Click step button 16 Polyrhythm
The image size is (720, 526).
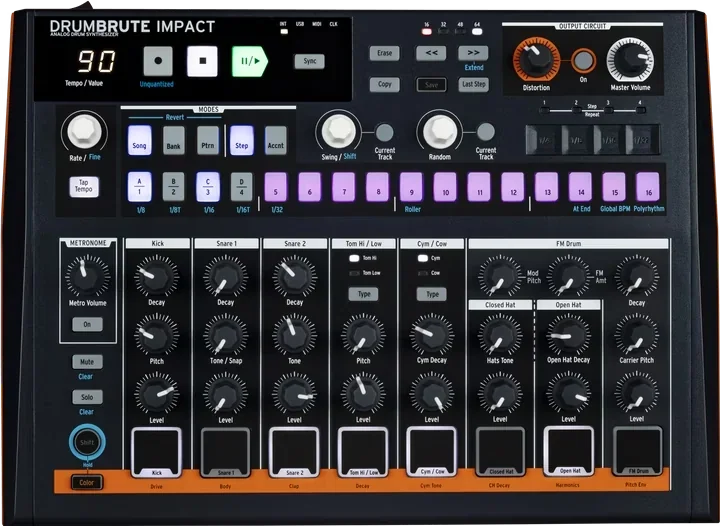click(648, 187)
